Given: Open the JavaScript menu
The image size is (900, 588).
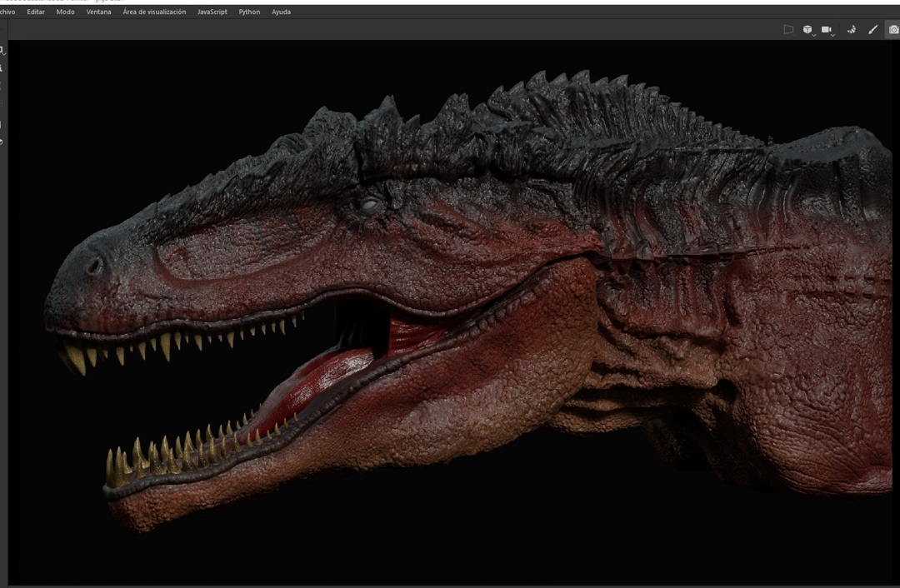Looking at the screenshot, I should pyautogui.click(x=212, y=12).
